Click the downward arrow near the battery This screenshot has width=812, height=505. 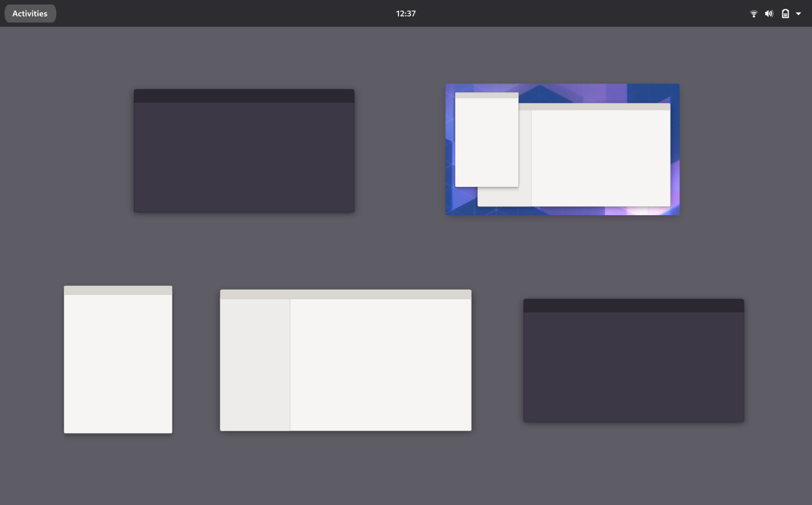[797, 13]
